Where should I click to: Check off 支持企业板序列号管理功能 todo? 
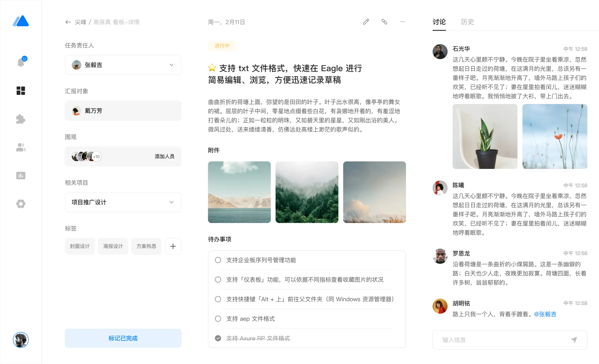coord(218,260)
